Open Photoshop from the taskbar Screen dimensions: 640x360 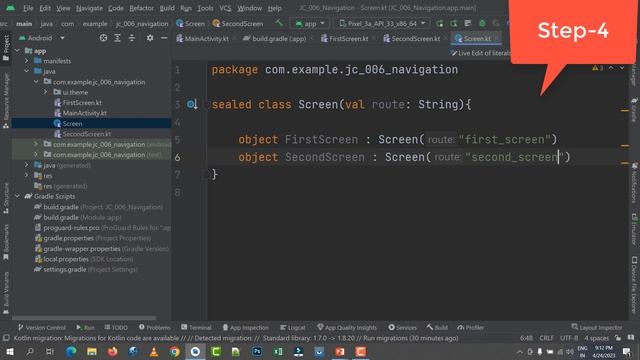pyautogui.click(x=257, y=352)
